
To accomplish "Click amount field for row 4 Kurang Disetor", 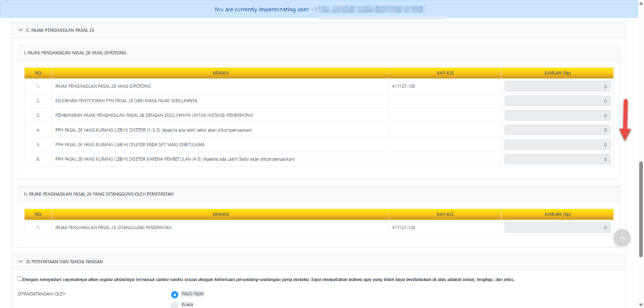I will (x=557, y=130).
